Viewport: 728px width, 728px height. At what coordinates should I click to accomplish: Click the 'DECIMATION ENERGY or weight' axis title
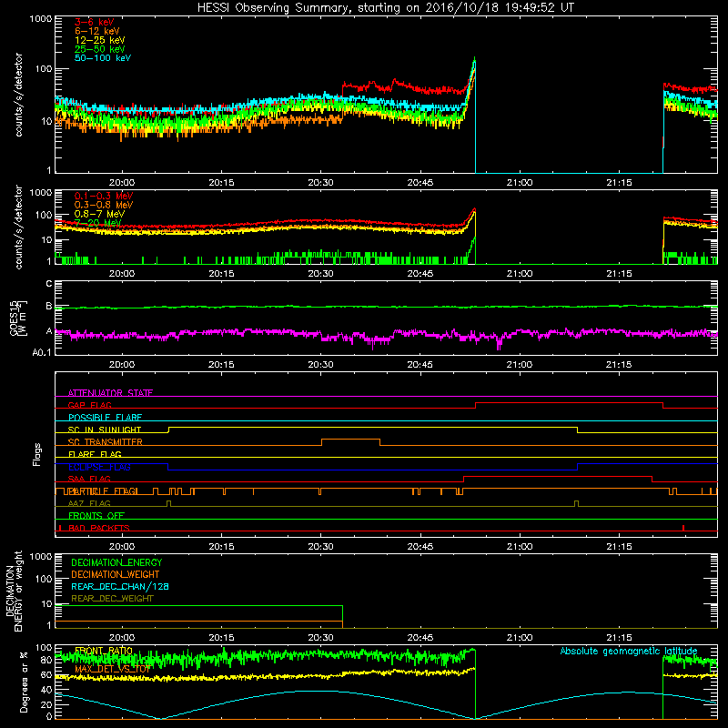[x=14, y=591]
